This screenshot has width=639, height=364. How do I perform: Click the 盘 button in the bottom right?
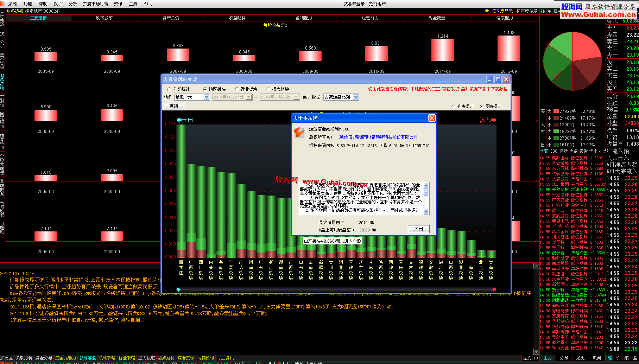635,358
